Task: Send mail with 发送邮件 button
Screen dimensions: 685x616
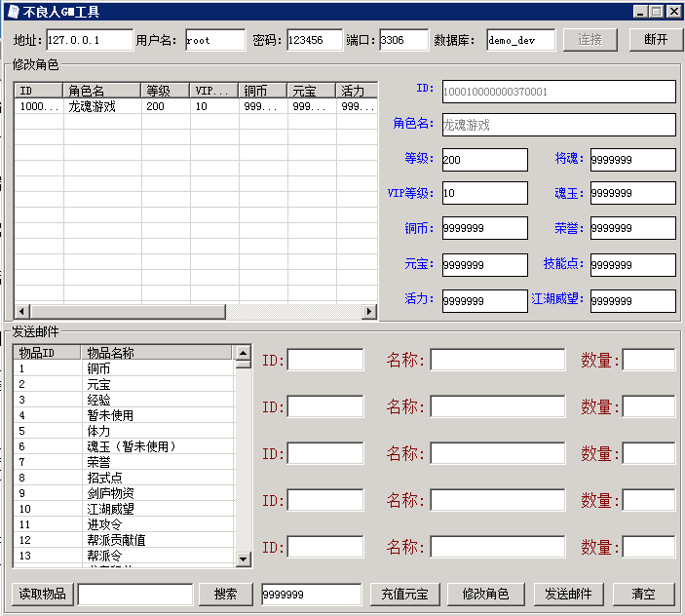Action: (570, 594)
